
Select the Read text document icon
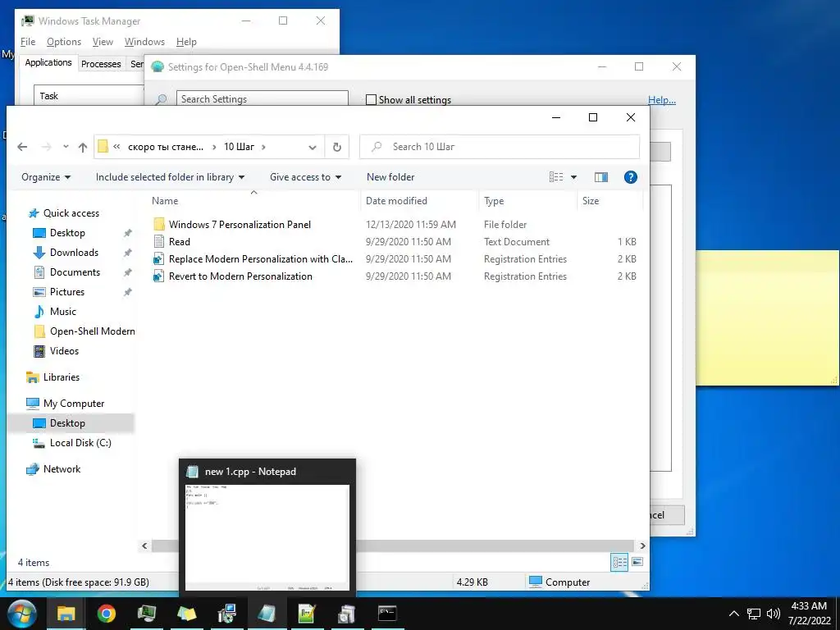point(158,242)
